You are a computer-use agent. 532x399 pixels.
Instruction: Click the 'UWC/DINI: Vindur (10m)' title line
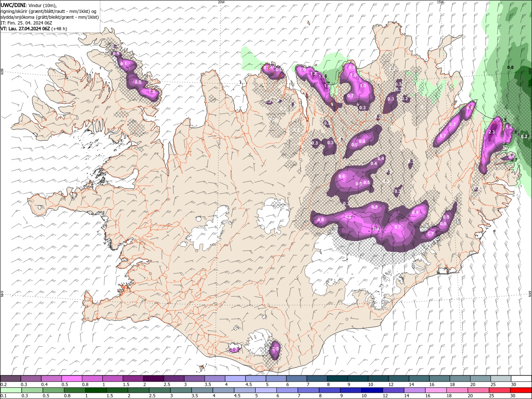point(29,5)
